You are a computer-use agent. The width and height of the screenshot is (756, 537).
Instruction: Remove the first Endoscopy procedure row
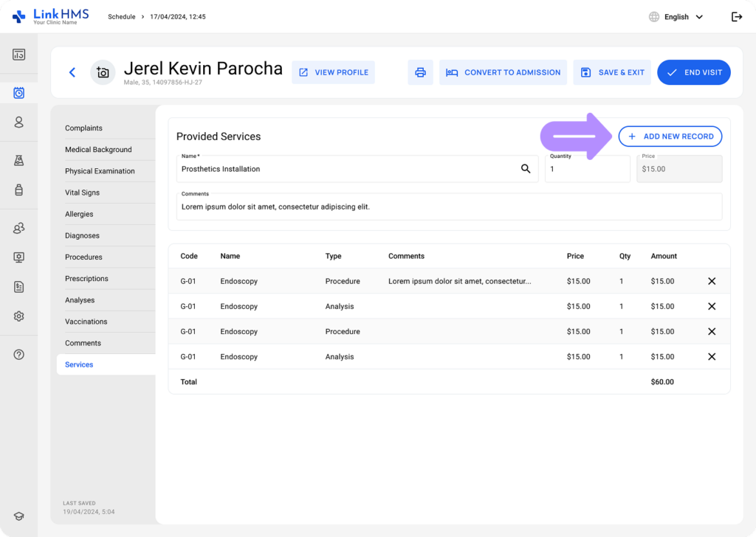pos(711,281)
